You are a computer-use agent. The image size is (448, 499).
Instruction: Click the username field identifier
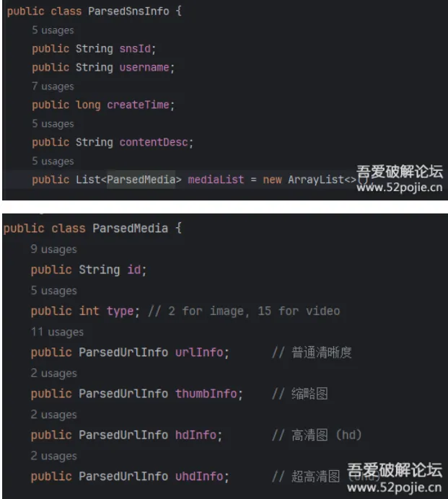144,68
